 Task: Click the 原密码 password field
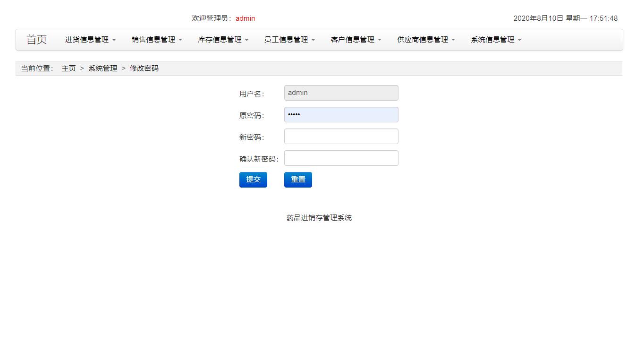341,114
